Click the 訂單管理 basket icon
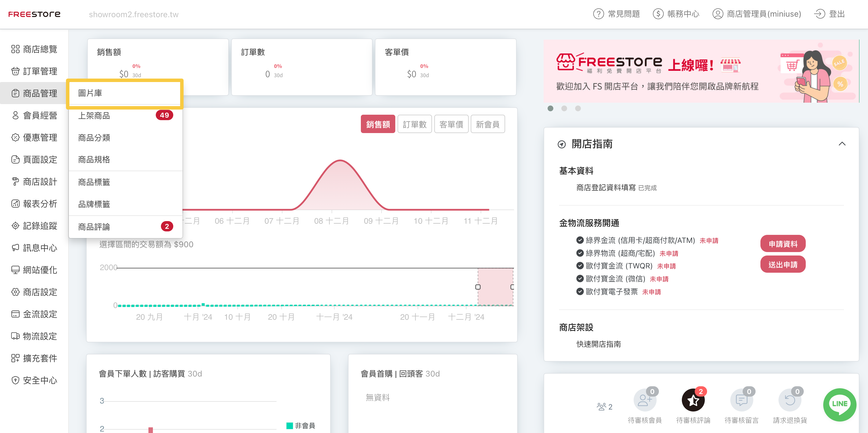Screen dimensions: 868x433 point(15,71)
